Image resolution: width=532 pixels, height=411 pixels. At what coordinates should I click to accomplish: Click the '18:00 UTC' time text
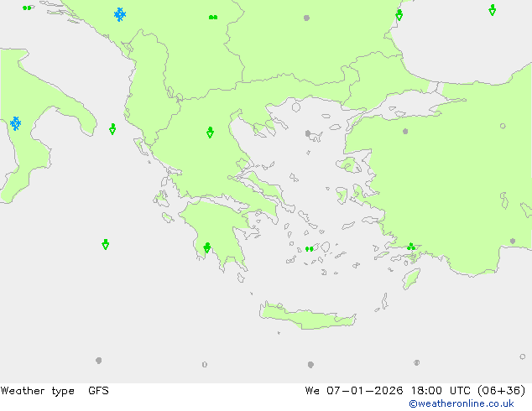[441, 391]
